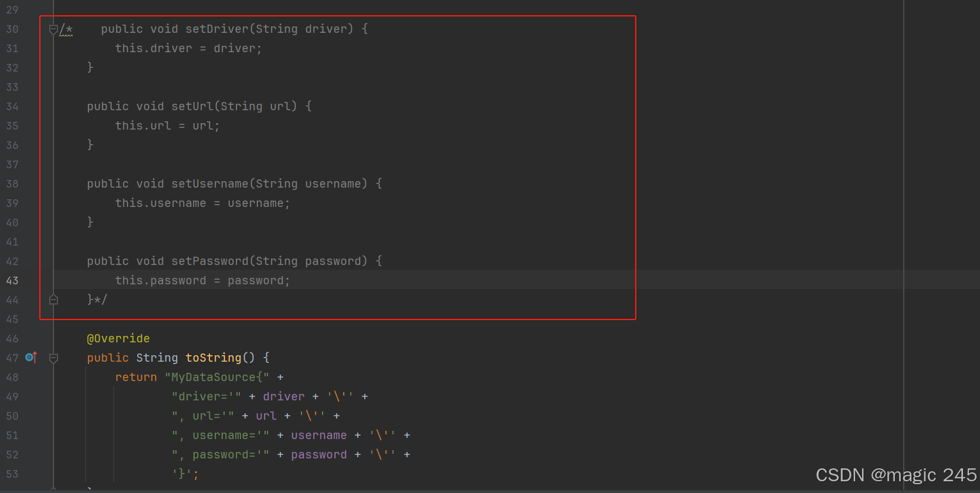Click this.password assignment on line 43

point(202,280)
